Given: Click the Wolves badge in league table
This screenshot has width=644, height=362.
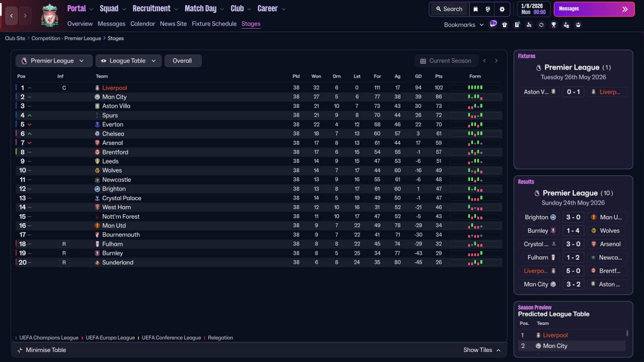Looking at the screenshot, I should (98, 170).
